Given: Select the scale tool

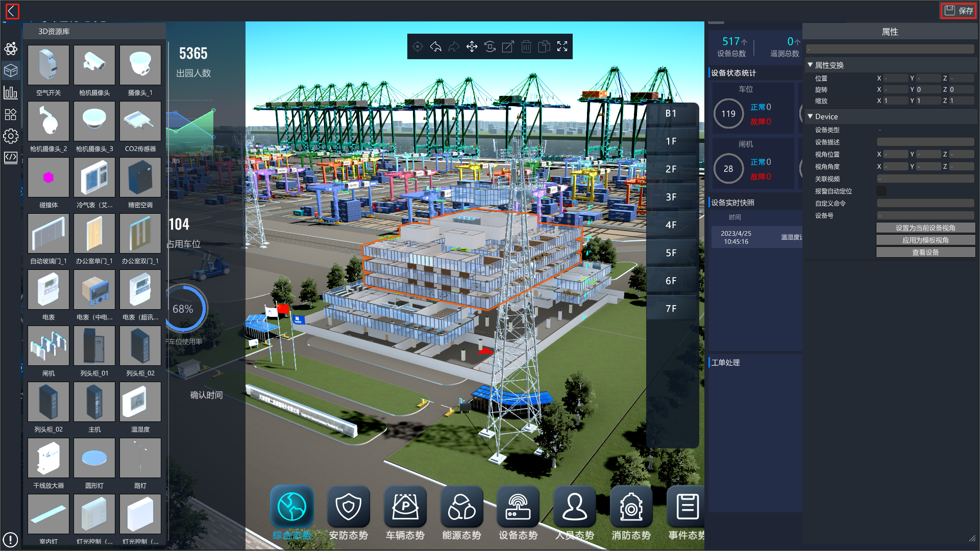Looking at the screenshot, I should 508,47.
